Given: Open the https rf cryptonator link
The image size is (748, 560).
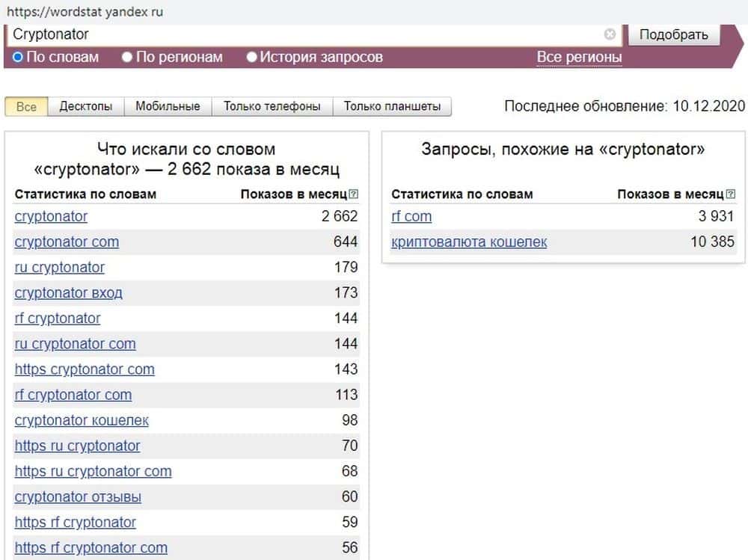Looking at the screenshot, I should pos(76,523).
